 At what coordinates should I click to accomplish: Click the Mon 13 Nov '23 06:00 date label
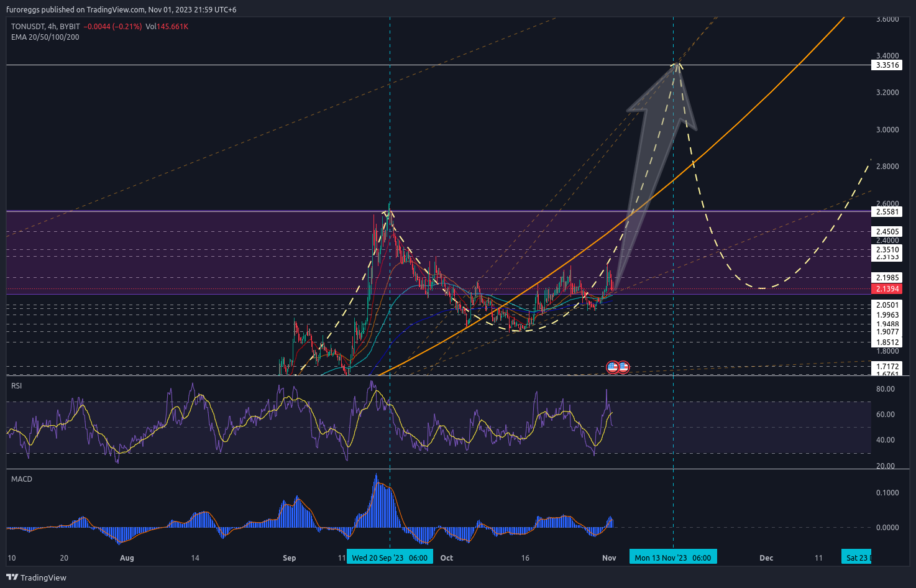[x=673, y=558]
